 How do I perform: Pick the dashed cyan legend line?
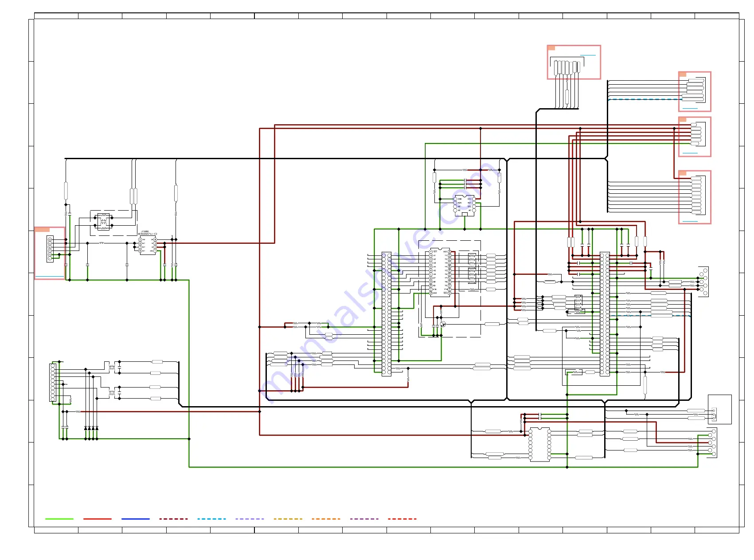(212, 519)
